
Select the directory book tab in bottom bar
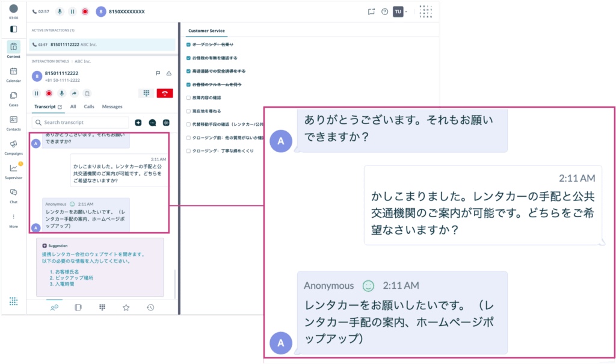(x=78, y=307)
